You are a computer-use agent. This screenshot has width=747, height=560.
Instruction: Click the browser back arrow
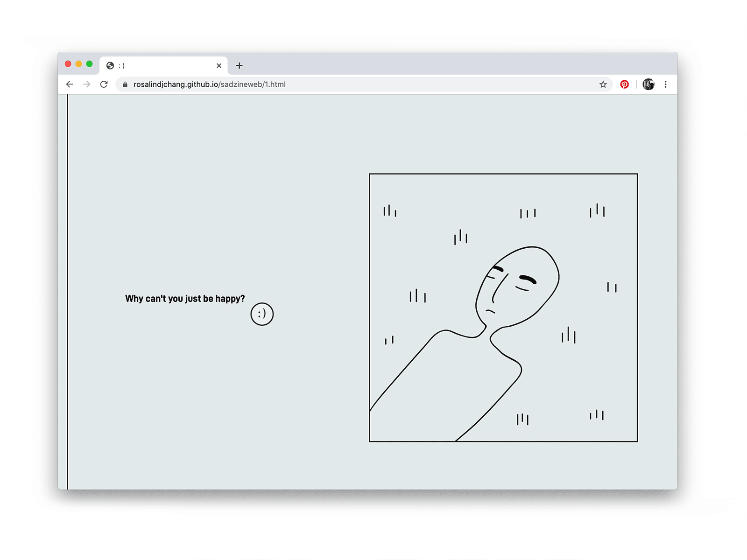pos(70,84)
